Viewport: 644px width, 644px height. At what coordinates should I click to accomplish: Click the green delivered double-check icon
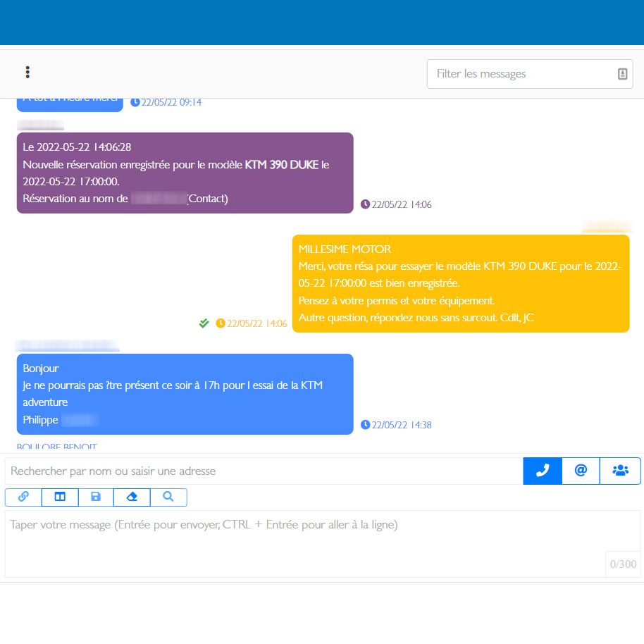coord(204,323)
